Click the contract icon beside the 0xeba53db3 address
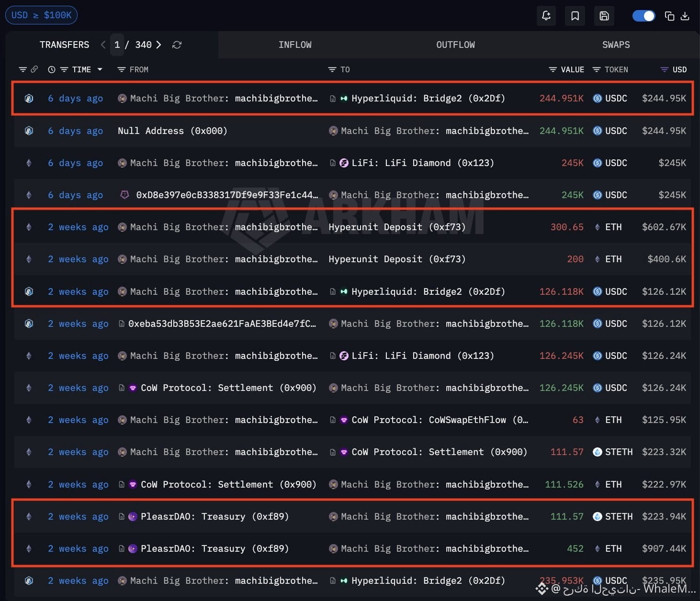This screenshot has width=700, height=601. click(122, 323)
